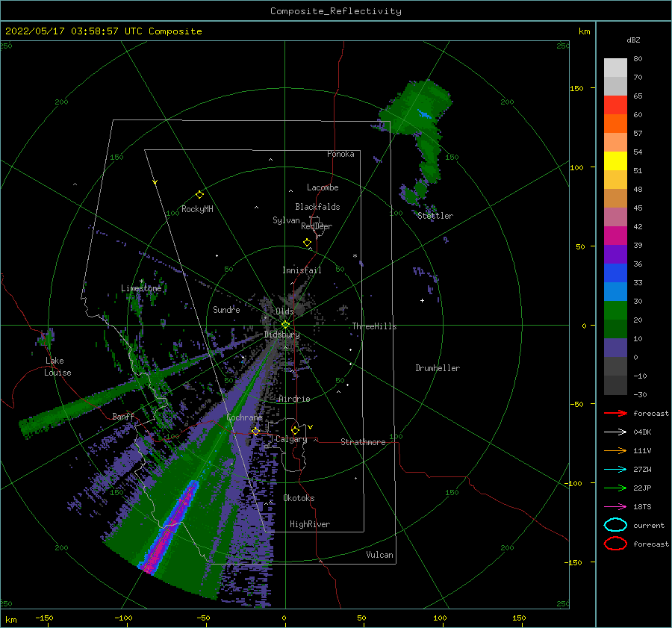
Task: Click the Airdrie label
Action: tap(294, 399)
